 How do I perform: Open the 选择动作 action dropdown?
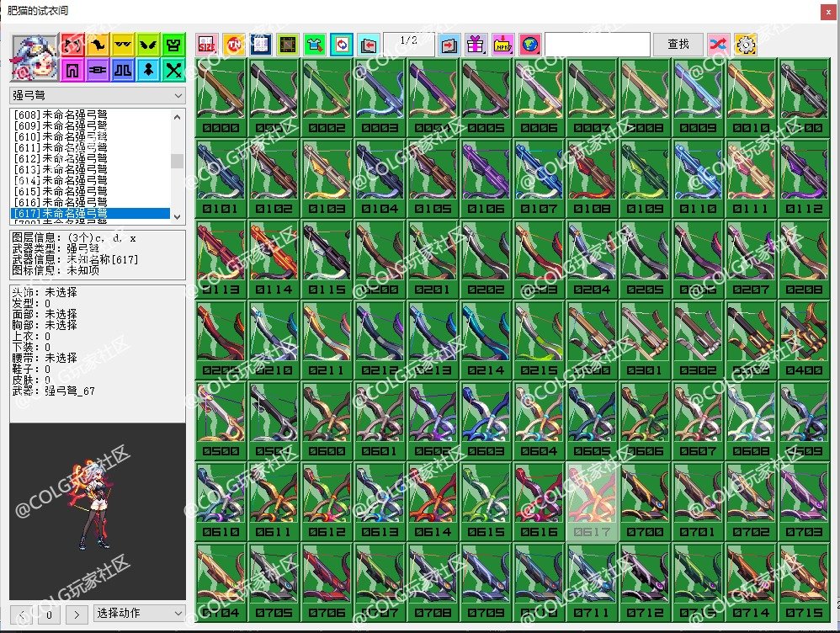point(139,613)
